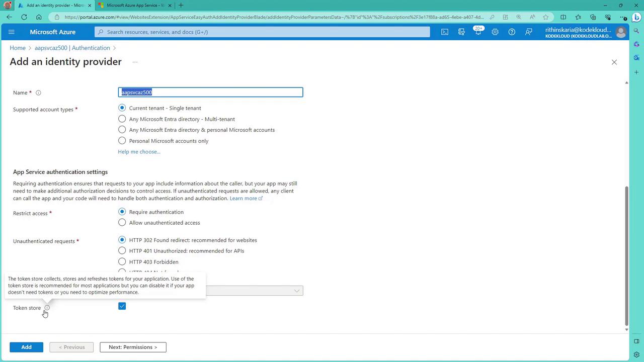Launch Azure Cloud Shell from the header
This screenshot has width=644, height=362.
pyautogui.click(x=445, y=32)
